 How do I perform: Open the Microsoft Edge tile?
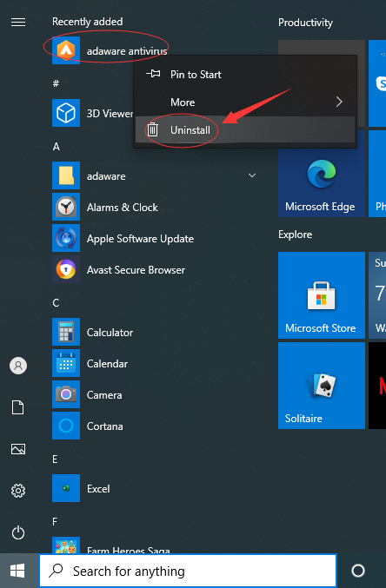click(322, 174)
